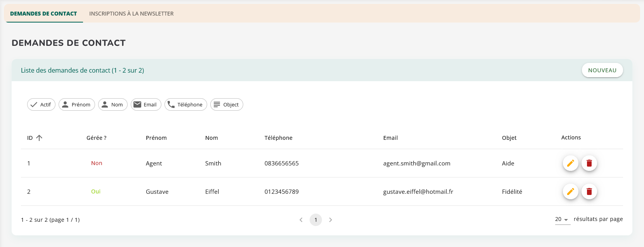The width and height of the screenshot is (644, 247).
Task: Click the Gérée ? column header
Action: coord(96,138)
